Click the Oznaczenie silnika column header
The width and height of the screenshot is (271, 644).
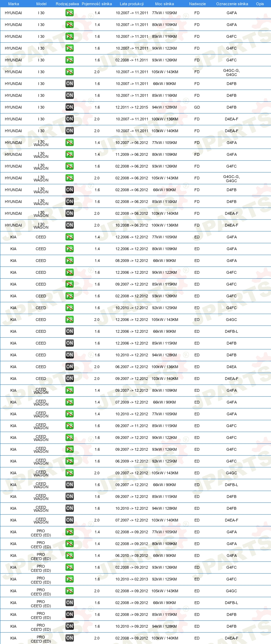click(x=232, y=4)
